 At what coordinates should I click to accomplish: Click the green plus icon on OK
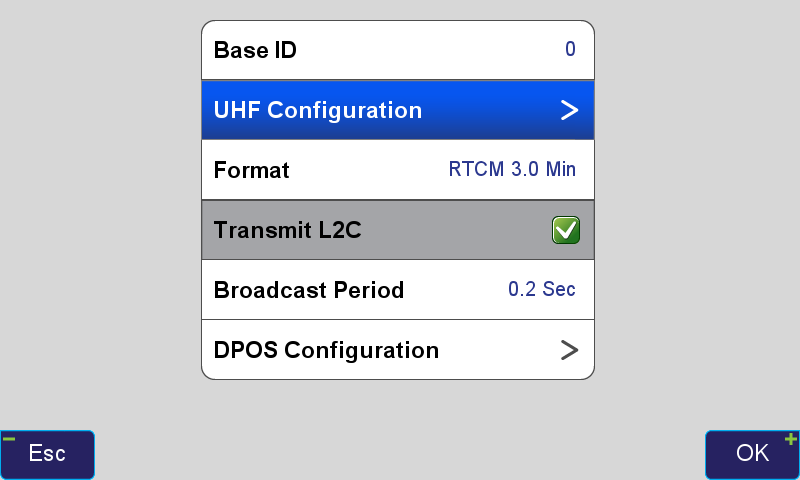[790, 439]
